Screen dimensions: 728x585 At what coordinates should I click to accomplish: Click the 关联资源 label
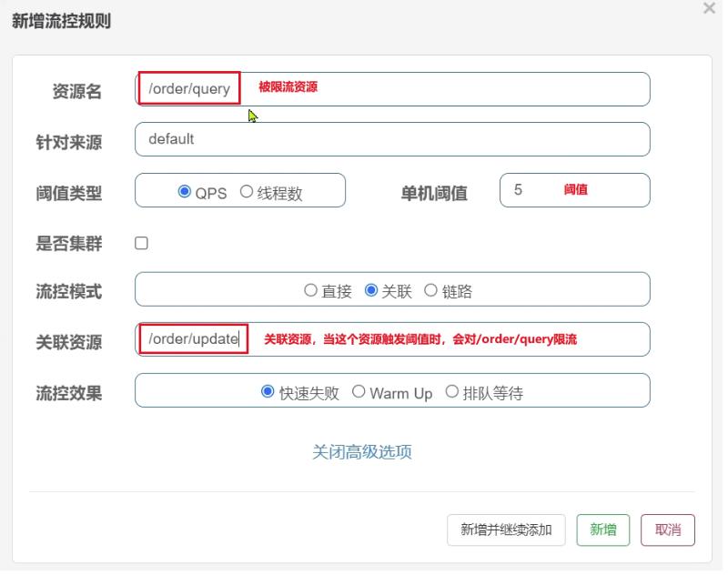[x=69, y=343]
